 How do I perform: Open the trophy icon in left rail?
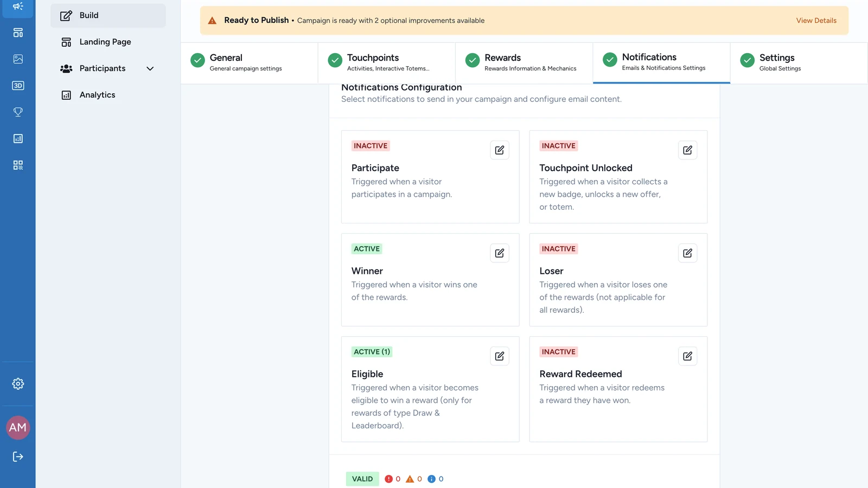coord(18,112)
